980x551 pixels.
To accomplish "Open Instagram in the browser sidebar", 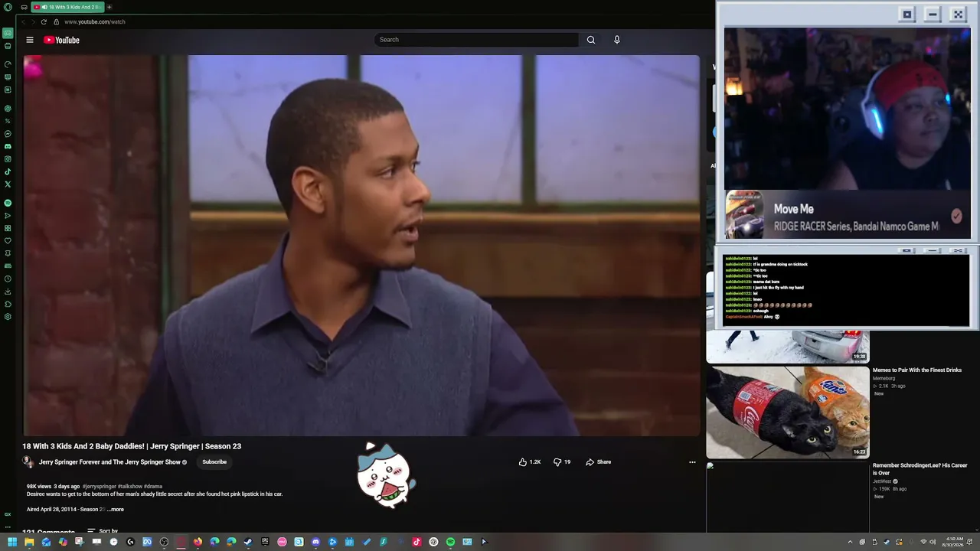I will pos(8,159).
